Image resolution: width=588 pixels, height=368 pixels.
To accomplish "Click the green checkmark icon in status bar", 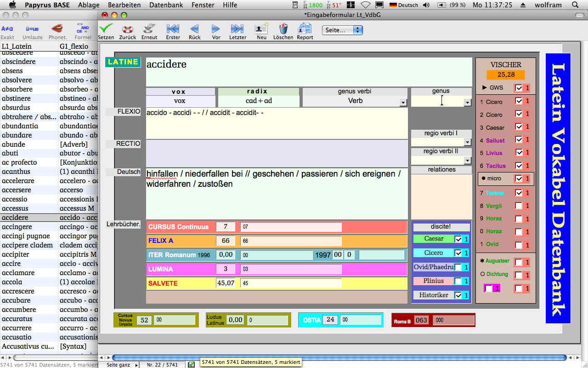I will point(191,364).
